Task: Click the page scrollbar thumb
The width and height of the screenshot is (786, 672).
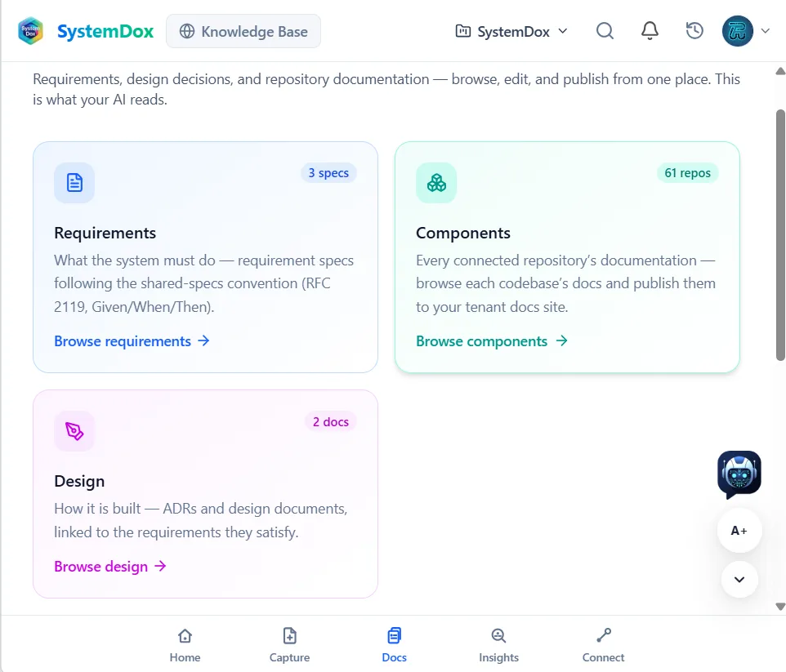Action: [780, 235]
